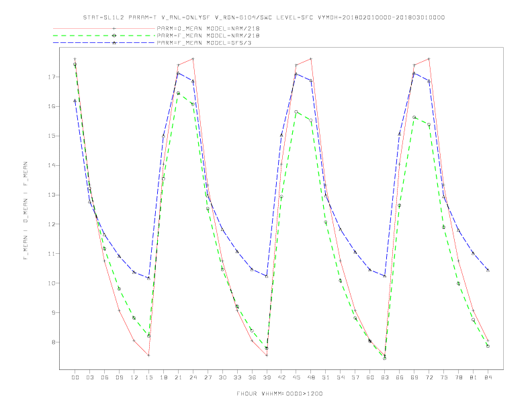532x411 pixels.
Task: Click y-axis tick label 10
Action: [x=51, y=283]
